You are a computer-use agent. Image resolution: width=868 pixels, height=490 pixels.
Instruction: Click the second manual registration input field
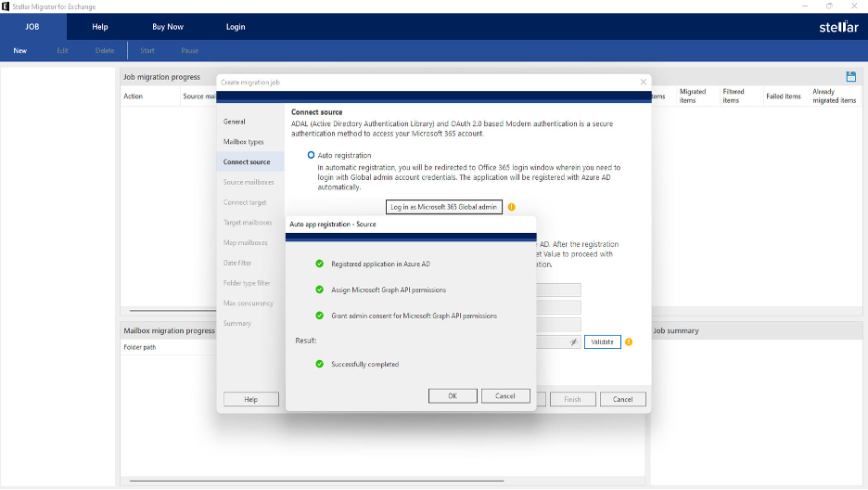(x=558, y=307)
